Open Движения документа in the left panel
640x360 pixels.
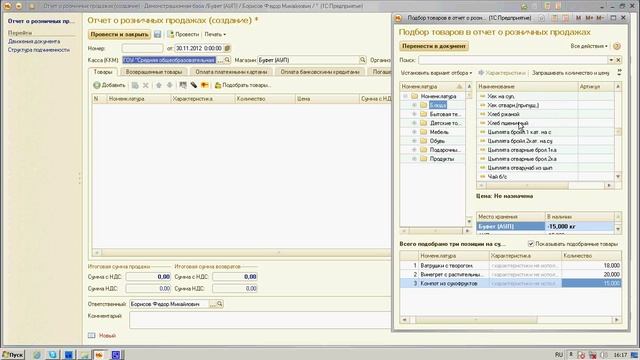pyautogui.click(x=34, y=41)
